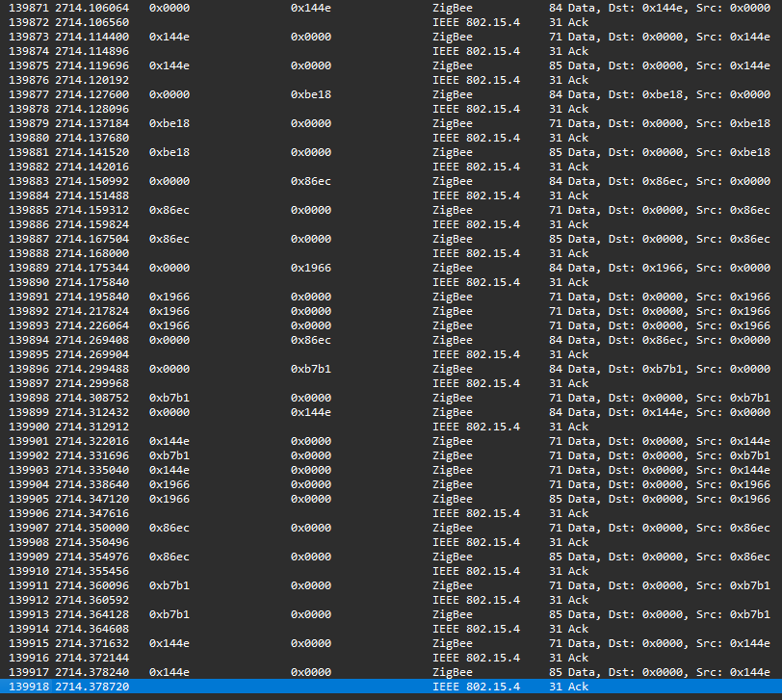The width and height of the screenshot is (782, 700).
Task: Click source 0xbe18 in packet 139879
Action: (x=169, y=123)
